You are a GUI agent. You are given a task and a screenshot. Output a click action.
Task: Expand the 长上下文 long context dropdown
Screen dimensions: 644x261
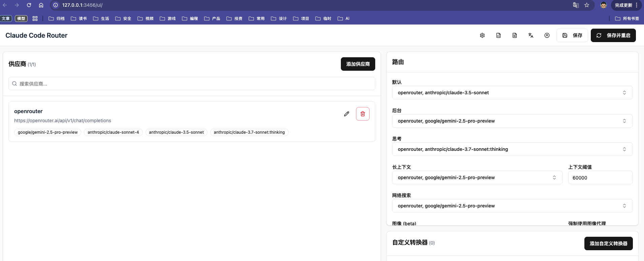coord(477,177)
